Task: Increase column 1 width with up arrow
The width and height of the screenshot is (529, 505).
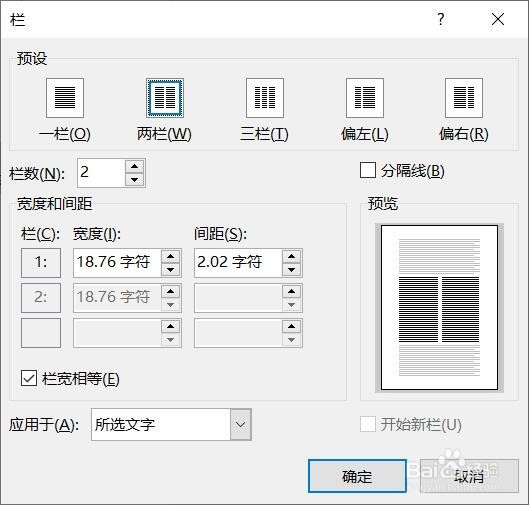Action: tap(171, 256)
